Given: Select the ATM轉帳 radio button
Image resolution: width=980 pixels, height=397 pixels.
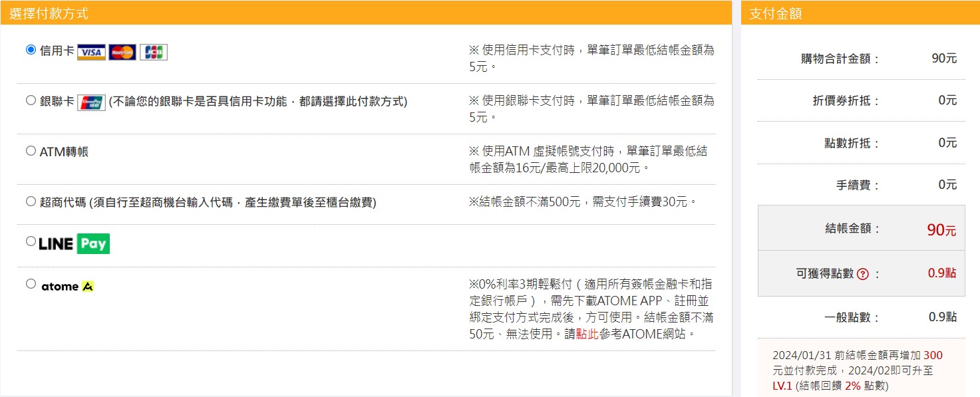Looking at the screenshot, I should [x=31, y=151].
